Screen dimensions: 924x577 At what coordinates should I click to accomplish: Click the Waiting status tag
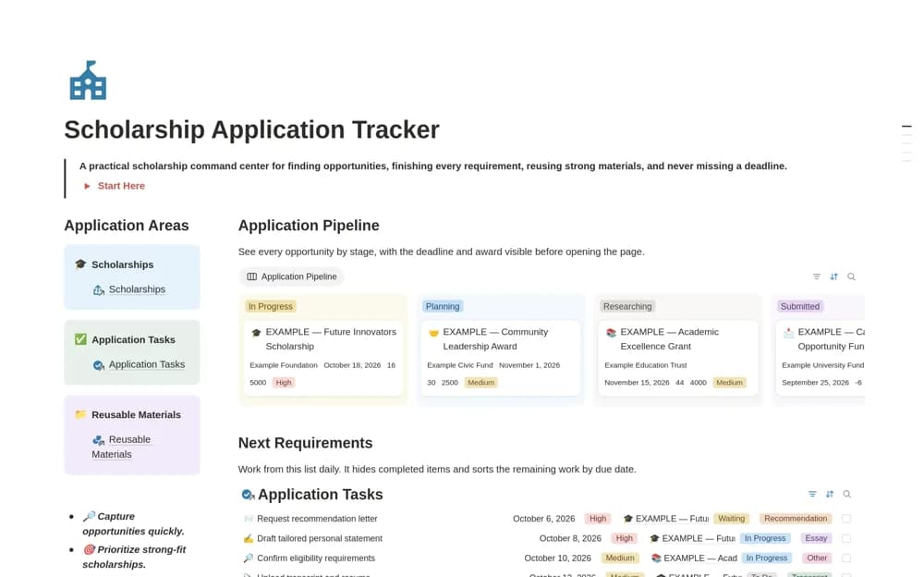[x=731, y=518]
